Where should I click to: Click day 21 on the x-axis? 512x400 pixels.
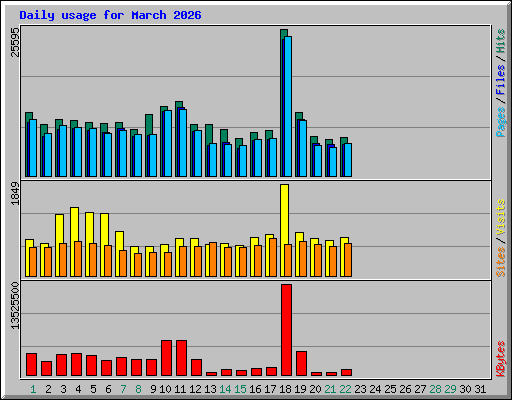pos(330,389)
